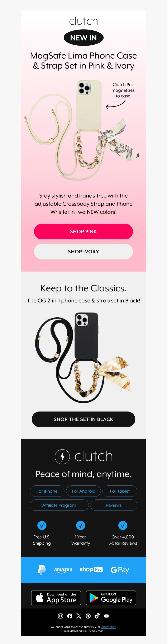
Task: Open the TikTok social icon
Action: (97, 616)
